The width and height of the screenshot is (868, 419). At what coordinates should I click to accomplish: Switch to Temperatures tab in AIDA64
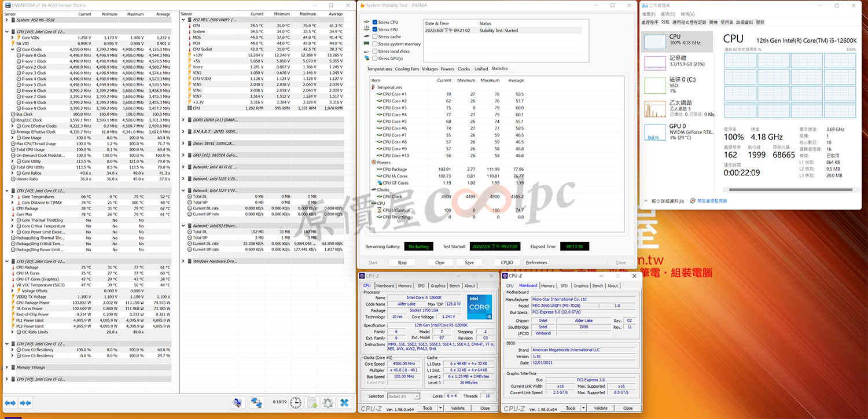coord(380,69)
